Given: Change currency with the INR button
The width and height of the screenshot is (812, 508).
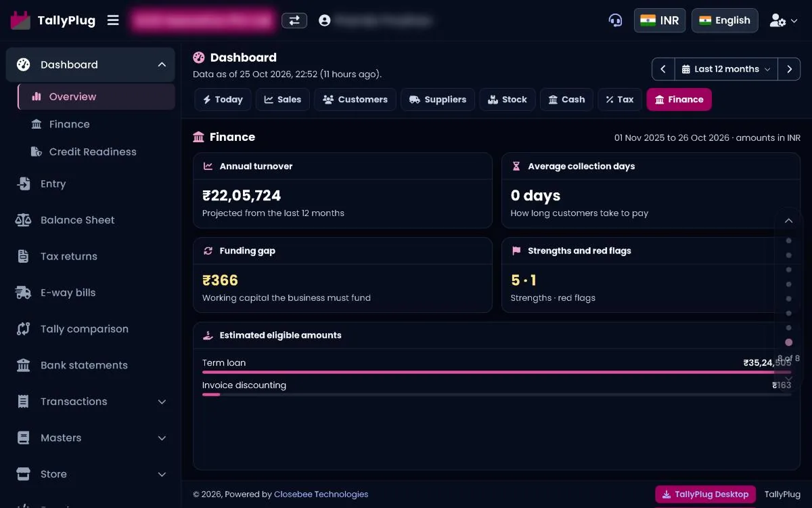Looking at the screenshot, I should 660,20.
